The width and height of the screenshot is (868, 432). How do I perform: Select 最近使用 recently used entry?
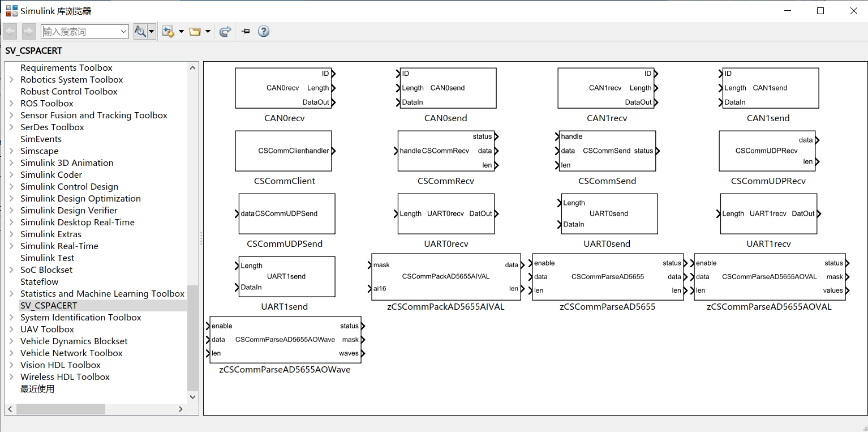(x=37, y=389)
